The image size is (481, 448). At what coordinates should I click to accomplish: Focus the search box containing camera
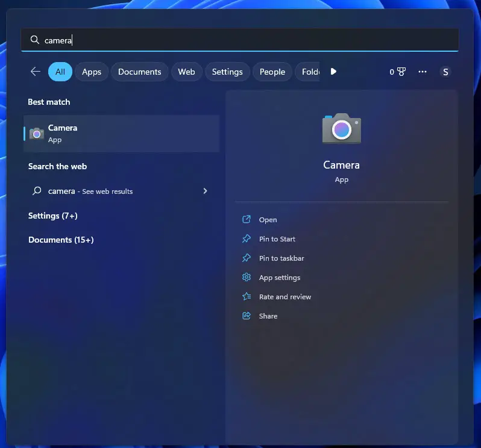pyautogui.click(x=240, y=40)
